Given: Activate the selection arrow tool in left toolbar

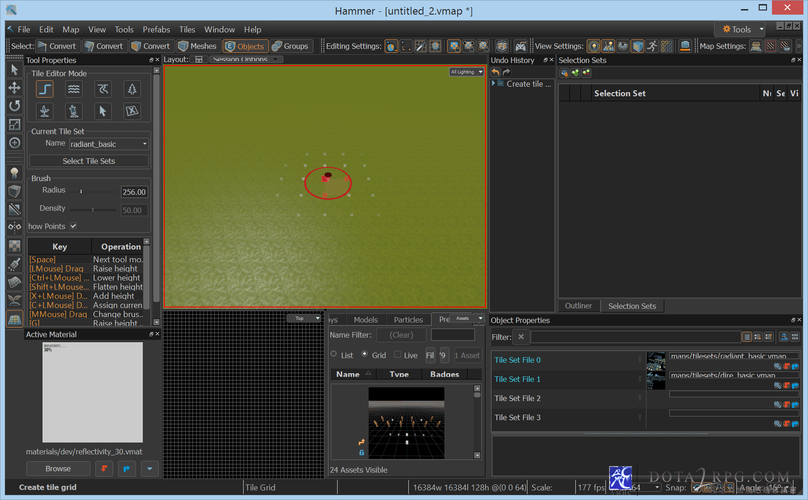Looking at the screenshot, I should (x=14, y=70).
